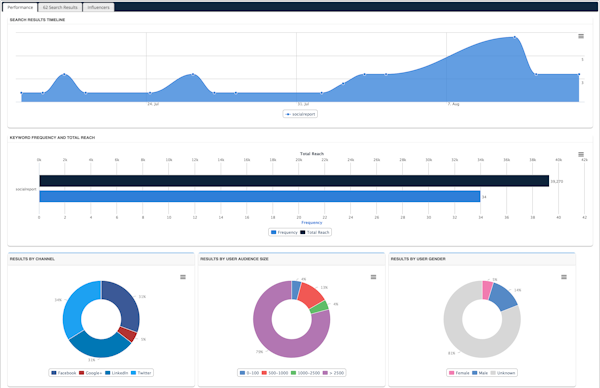Toggle the > 2500 audience size legend item
Image resolution: width=600 pixels, height=388 pixels.
[333, 373]
